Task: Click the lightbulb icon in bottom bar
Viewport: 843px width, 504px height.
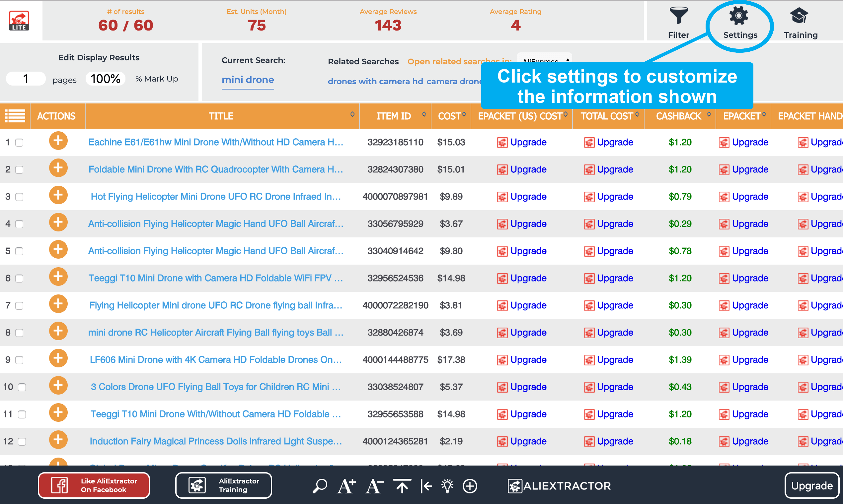Action: coord(447,486)
